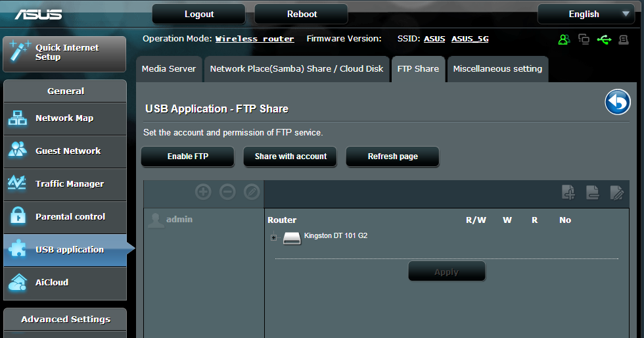Click the Quick Internet Setup wand icon

pos(20,51)
